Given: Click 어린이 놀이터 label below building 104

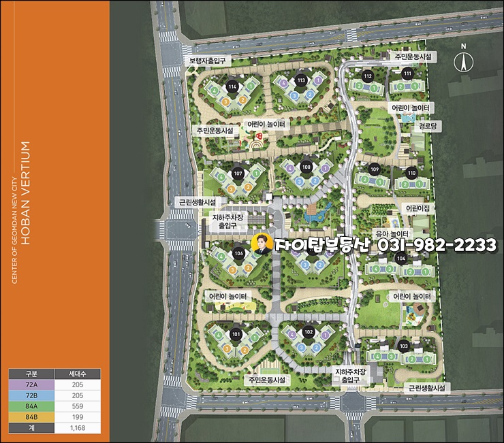Looking at the screenshot, I should pos(412,296).
